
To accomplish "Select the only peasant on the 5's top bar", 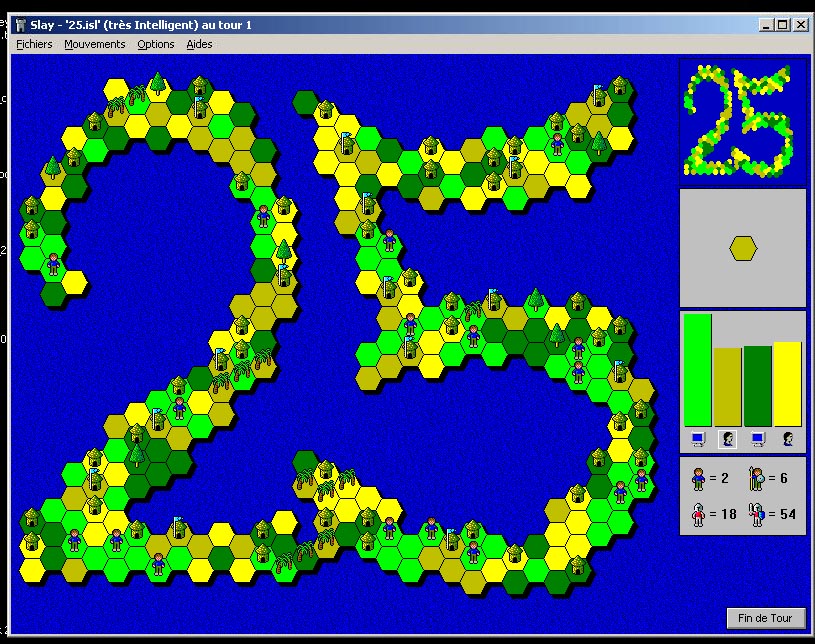I will pyautogui.click(x=557, y=144).
